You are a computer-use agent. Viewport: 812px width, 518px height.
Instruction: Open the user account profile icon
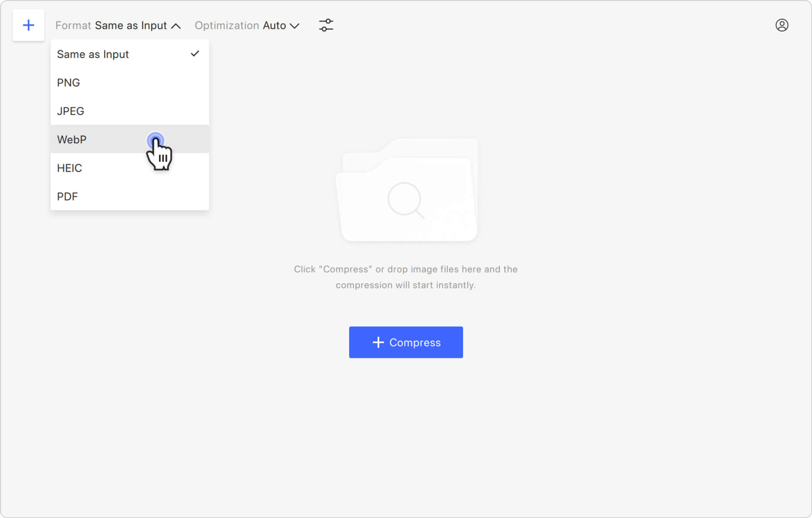(x=781, y=25)
